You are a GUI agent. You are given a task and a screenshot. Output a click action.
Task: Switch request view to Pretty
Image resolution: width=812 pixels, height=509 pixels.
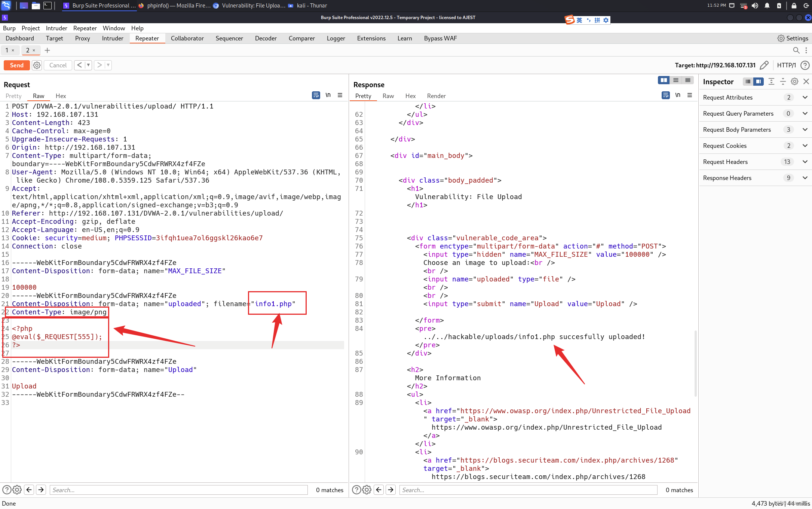[13, 96]
